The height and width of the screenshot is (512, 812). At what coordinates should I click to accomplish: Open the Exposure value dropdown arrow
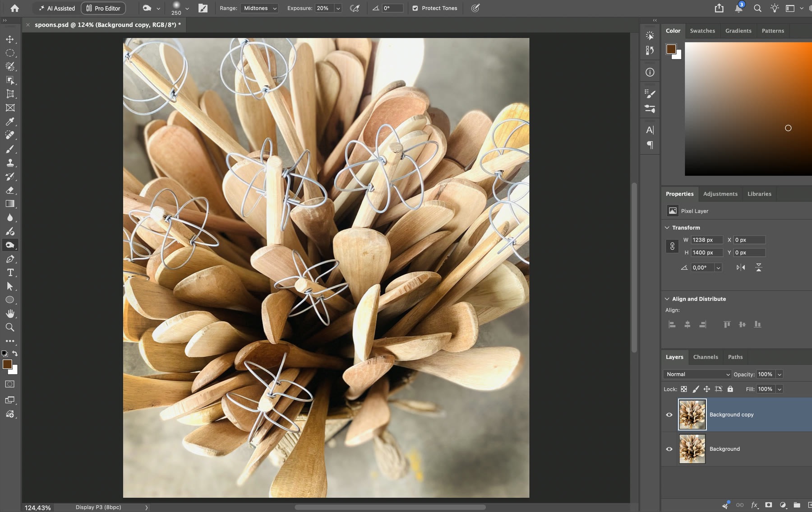[338, 8]
